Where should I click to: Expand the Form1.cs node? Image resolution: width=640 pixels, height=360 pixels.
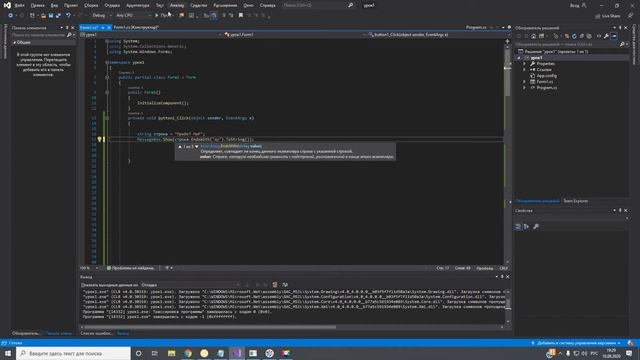tap(525, 82)
